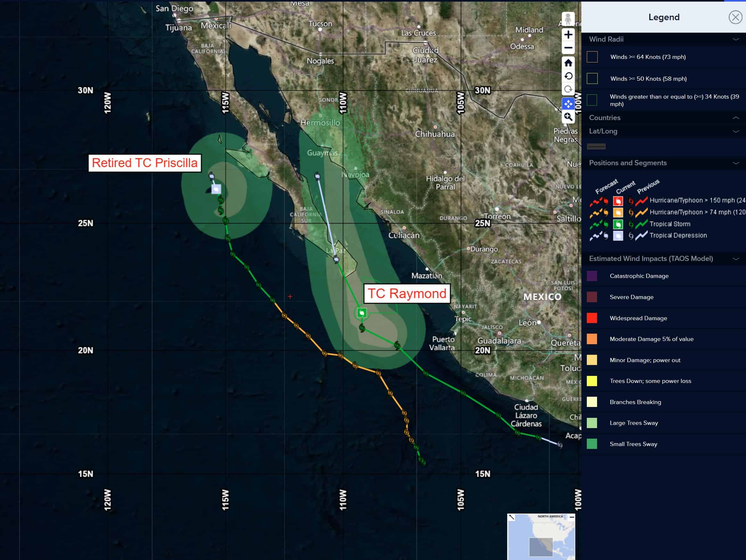Screen dimensions: 746x560
Task: Go to previous map extent
Action: (x=568, y=76)
